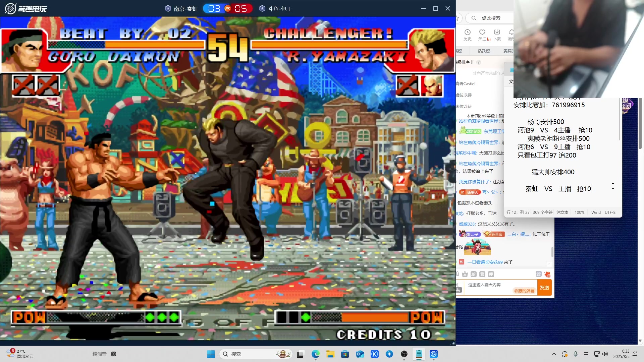Click the 南京-秦虹 player label

[181, 9]
